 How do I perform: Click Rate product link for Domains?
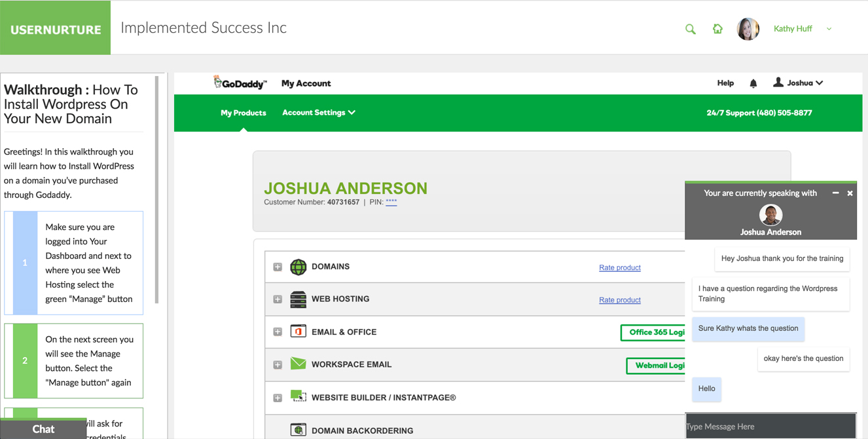(620, 267)
